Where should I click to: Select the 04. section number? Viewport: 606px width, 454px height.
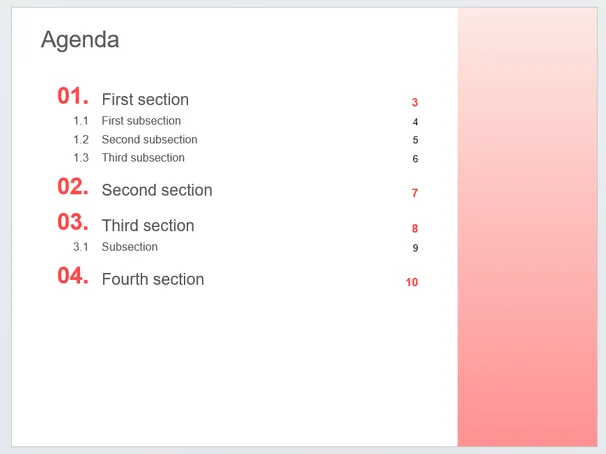coord(73,276)
